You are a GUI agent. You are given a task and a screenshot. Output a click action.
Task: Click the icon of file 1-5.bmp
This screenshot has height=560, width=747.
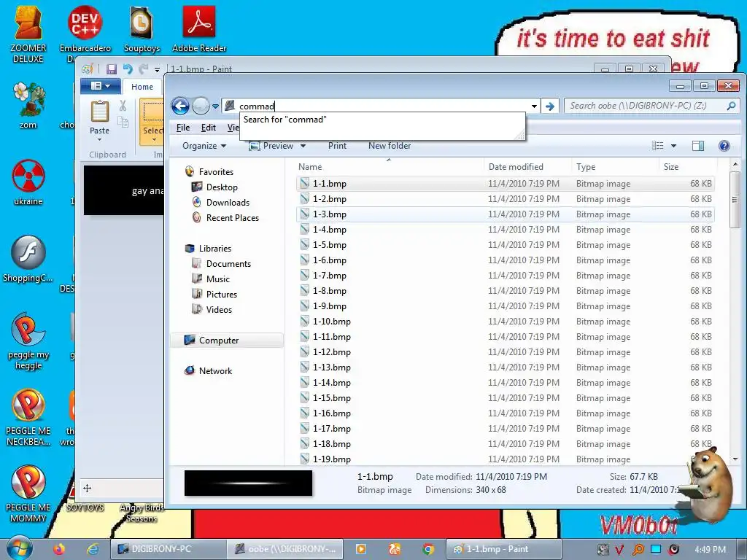click(305, 245)
